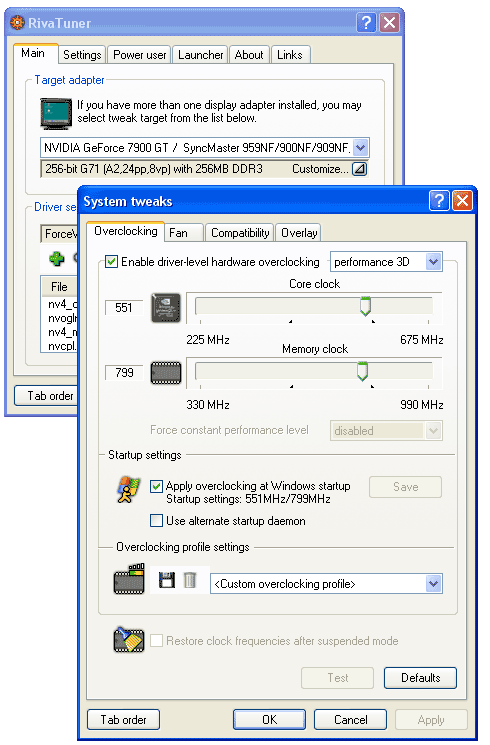This screenshot has width=490, height=745.
Task: Click the monitor icon under Target adapter
Action: coord(56,114)
